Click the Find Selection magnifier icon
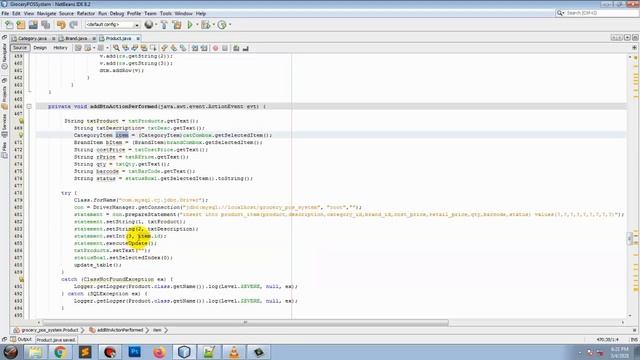Viewport: 640px width, 360px height. [x=116, y=48]
